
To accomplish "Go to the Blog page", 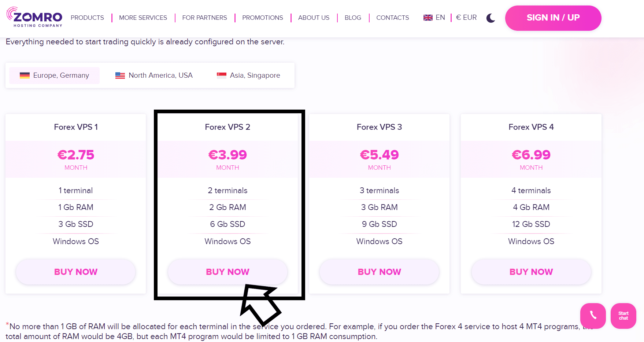I will [x=353, y=18].
